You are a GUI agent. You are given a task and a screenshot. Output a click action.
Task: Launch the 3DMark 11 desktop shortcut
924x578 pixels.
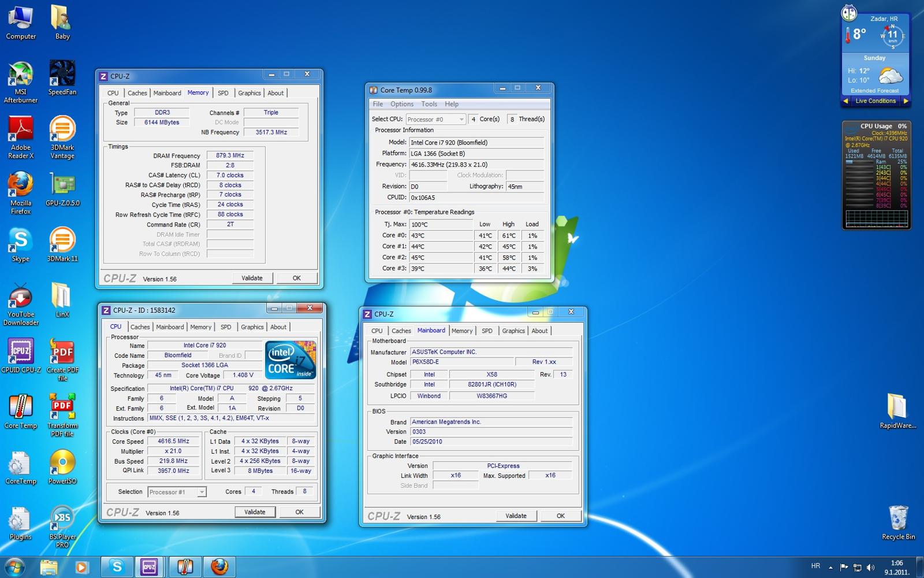pyautogui.click(x=62, y=245)
